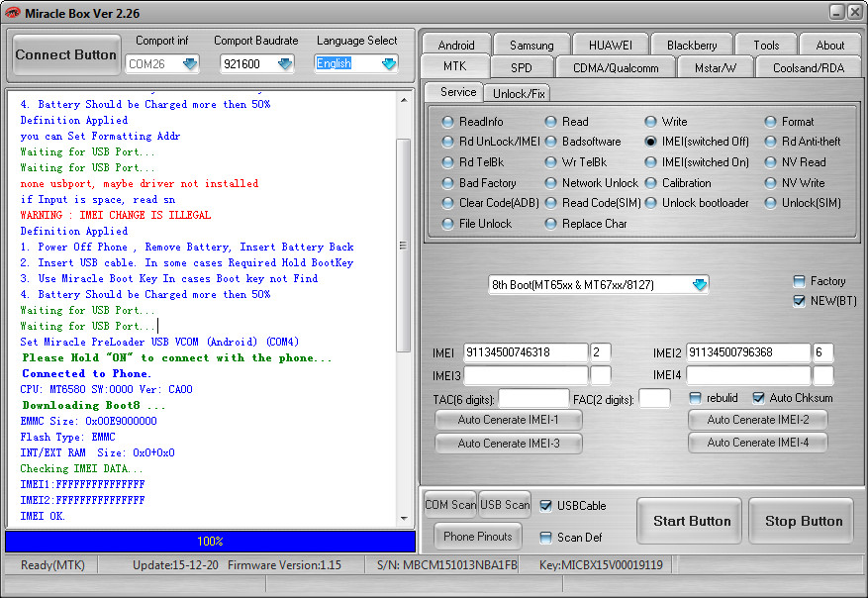Select the Calibration radio option

[650, 183]
